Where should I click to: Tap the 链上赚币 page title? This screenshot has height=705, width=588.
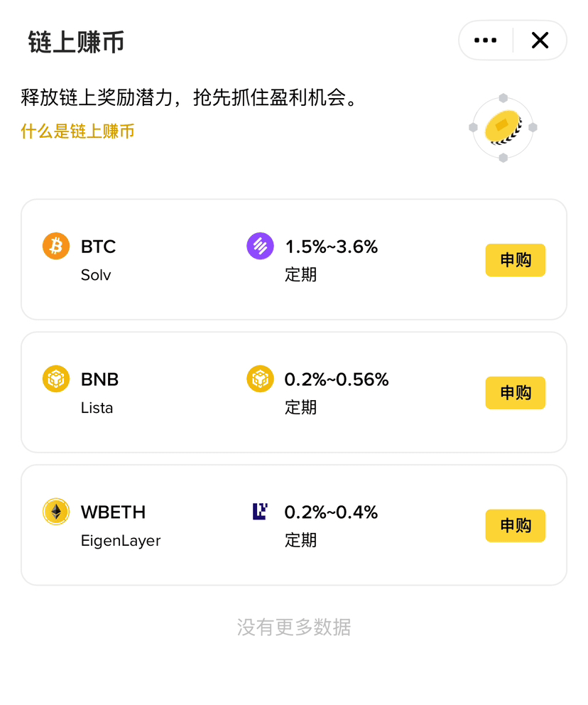(76, 42)
